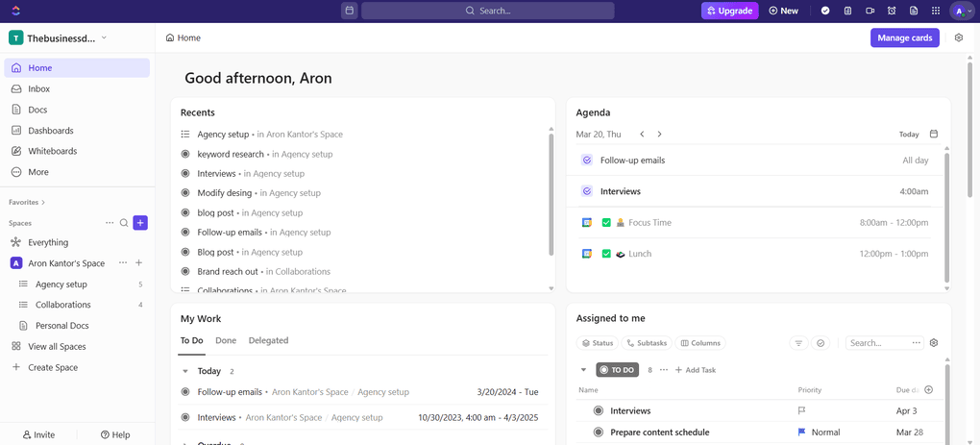Click Add Task in TO DO group
The height and width of the screenshot is (445, 980).
pos(696,370)
